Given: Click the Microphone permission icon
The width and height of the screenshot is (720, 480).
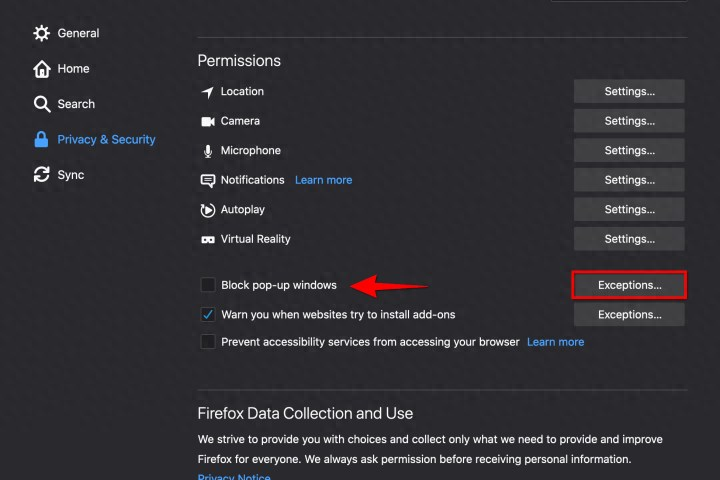Looking at the screenshot, I should pos(208,151).
